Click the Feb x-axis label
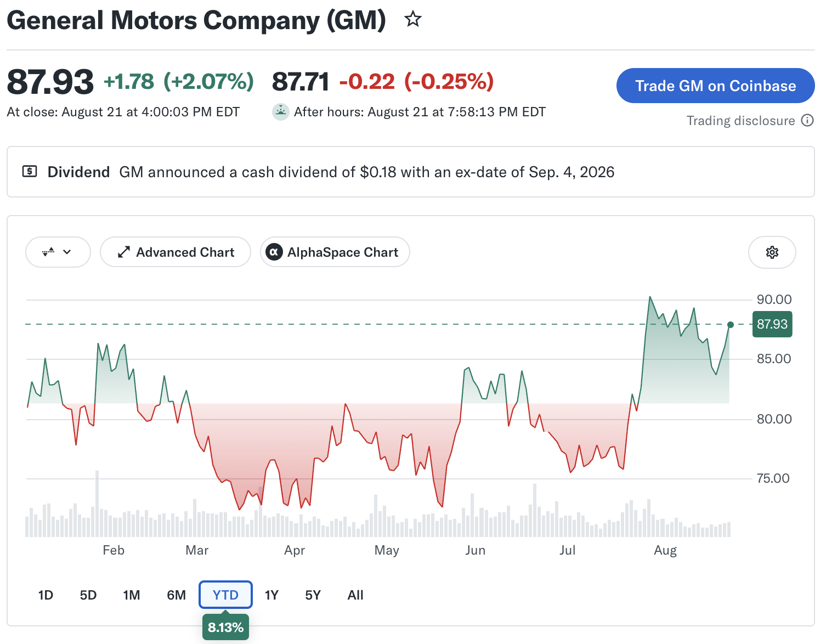The width and height of the screenshot is (826, 644). [114, 550]
